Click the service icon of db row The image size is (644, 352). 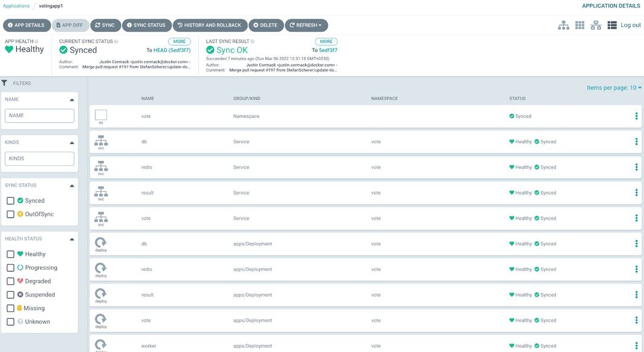(101, 141)
